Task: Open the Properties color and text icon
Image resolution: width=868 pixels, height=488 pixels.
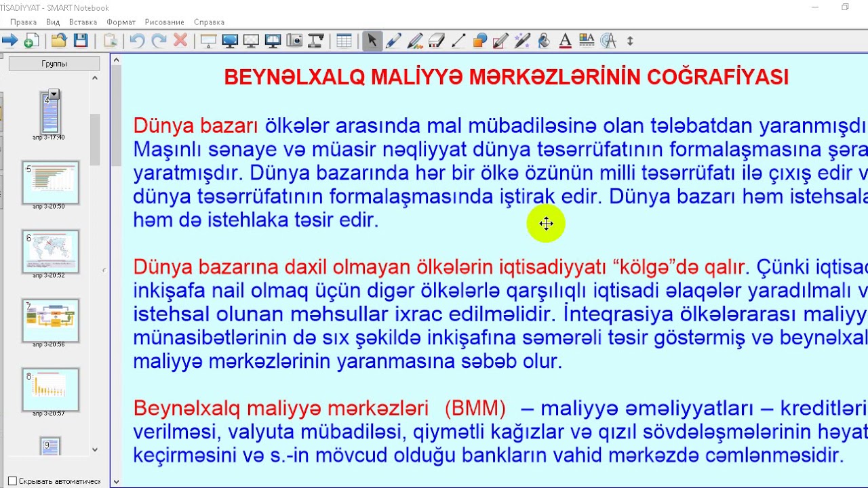Action: (587, 41)
